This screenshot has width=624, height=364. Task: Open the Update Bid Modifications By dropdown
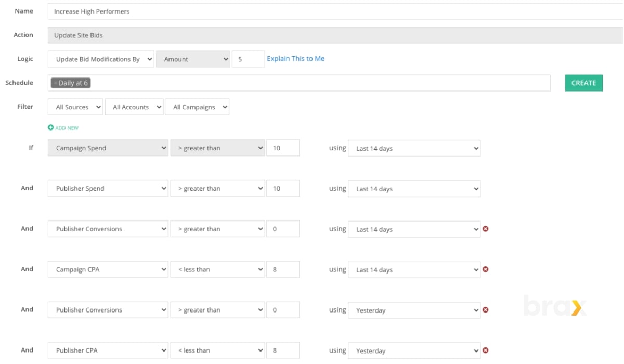point(100,59)
